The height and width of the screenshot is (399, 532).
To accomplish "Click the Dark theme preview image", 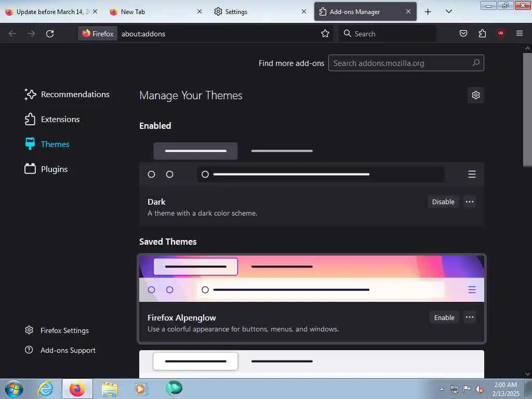I will [312, 163].
